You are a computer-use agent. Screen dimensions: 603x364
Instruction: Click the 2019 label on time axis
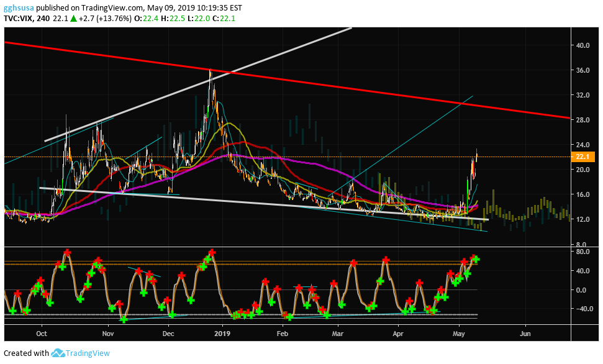[222, 334]
